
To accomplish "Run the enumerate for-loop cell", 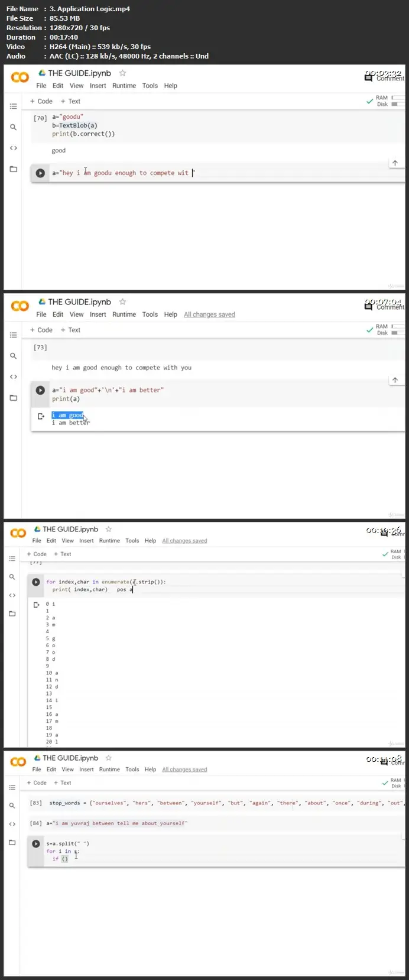I will coord(36,582).
